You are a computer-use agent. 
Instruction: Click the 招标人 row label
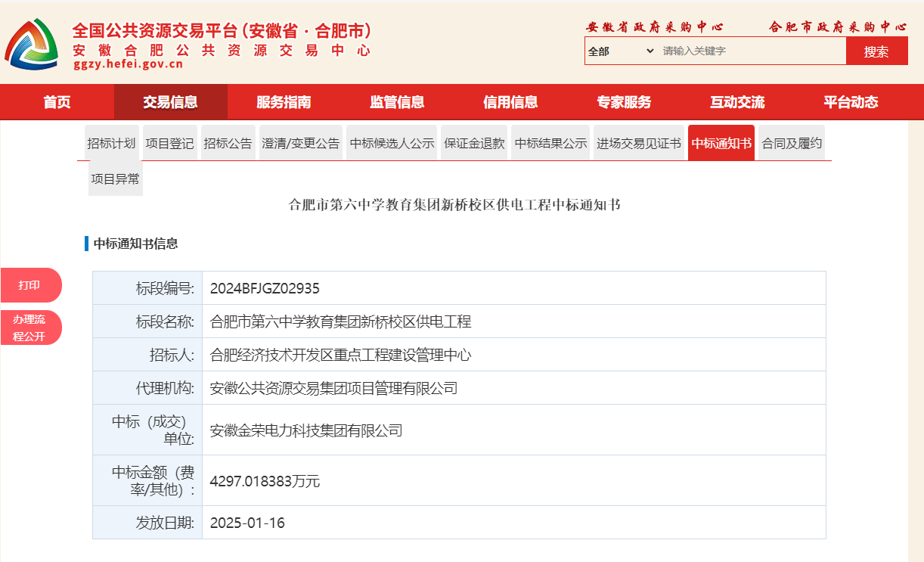tap(172, 355)
